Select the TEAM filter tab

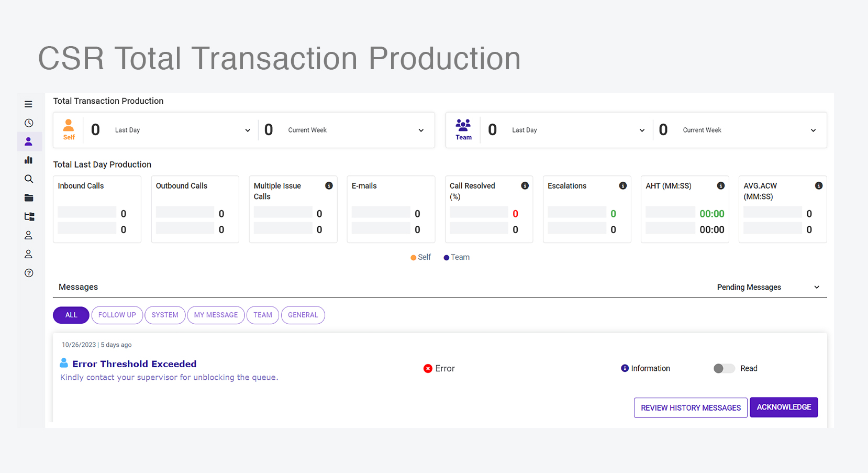pos(263,315)
